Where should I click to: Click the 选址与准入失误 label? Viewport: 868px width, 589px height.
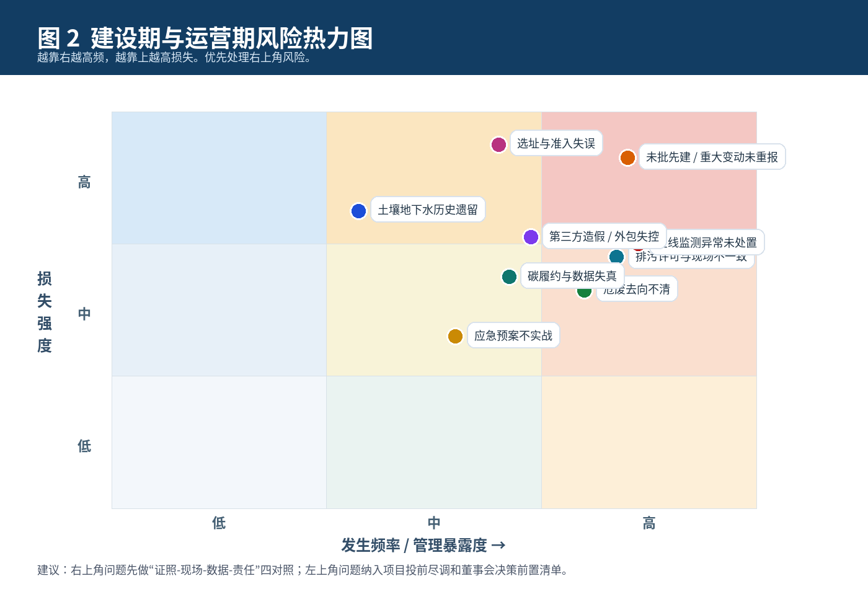(556, 144)
